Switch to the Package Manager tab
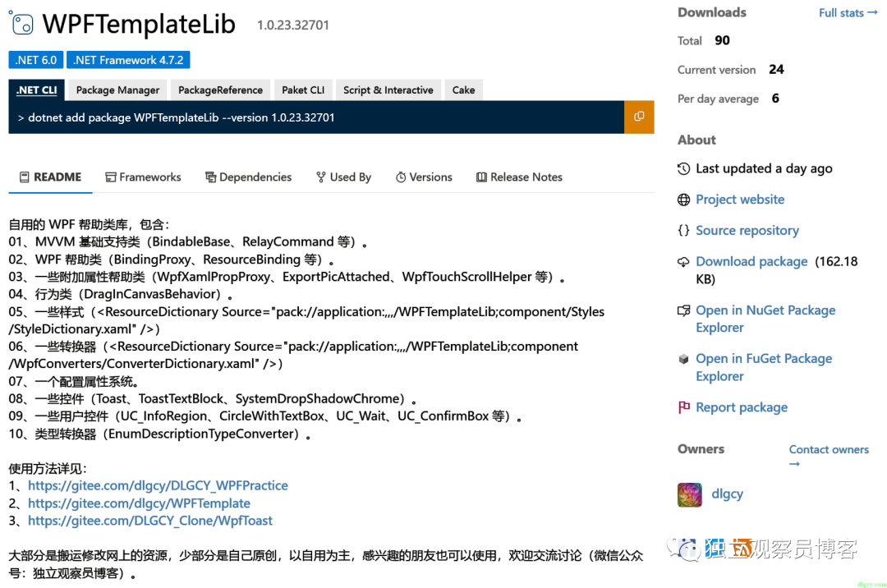 (117, 90)
